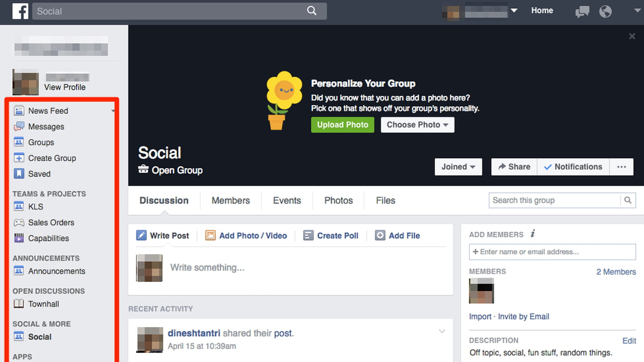This screenshot has width=644, height=362.
Task: Expand the post options chevron on dineshtantri's post
Action: click(x=442, y=331)
